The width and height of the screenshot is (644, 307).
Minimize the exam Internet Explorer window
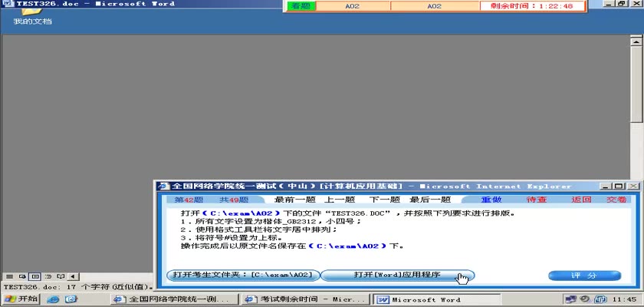coord(606,187)
